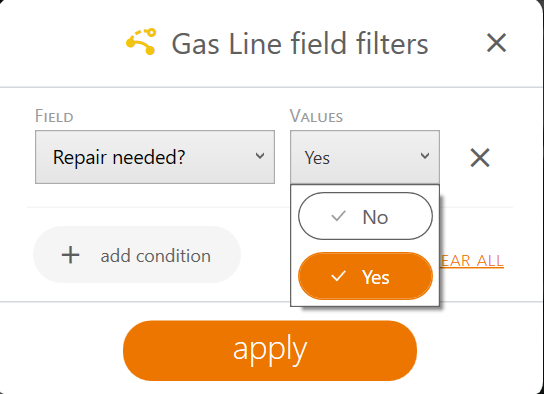Open the Repair needed? field dropdown
The width and height of the screenshot is (544, 394).
tap(155, 157)
